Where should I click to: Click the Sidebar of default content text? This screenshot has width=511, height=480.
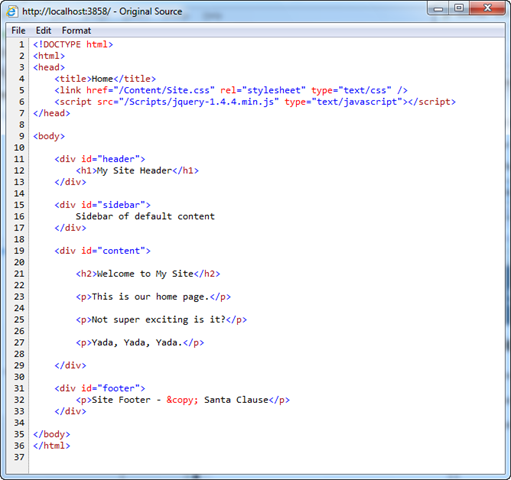tap(145, 216)
